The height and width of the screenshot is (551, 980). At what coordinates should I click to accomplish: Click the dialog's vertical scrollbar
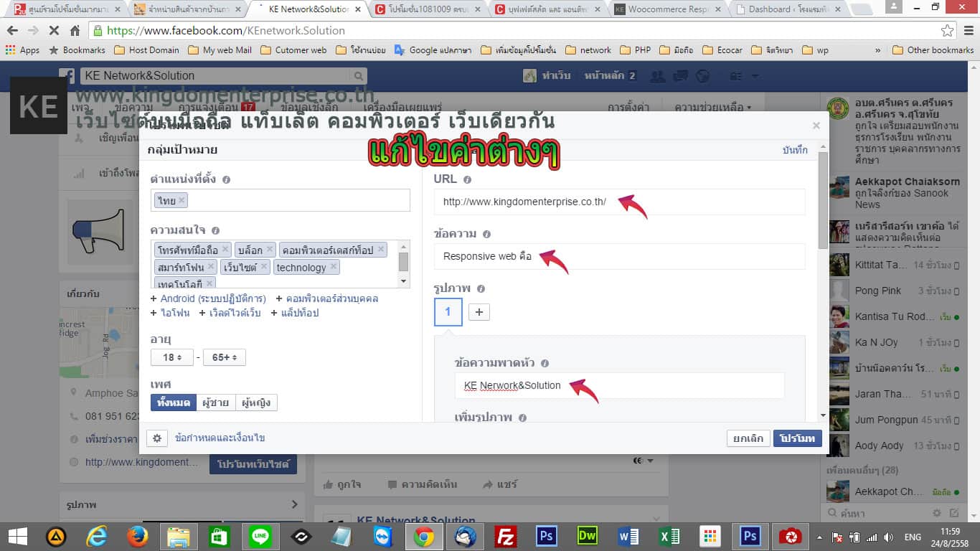[x=823, y=201]
